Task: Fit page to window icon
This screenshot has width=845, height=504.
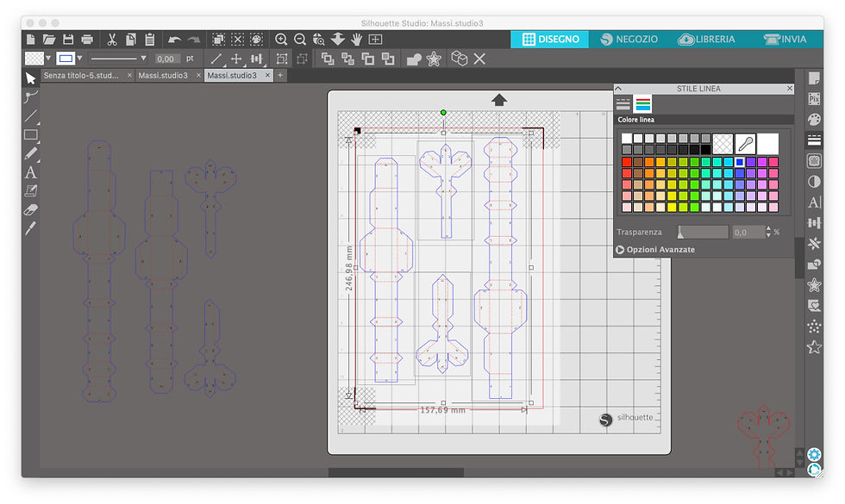Action: click(375, 40)
